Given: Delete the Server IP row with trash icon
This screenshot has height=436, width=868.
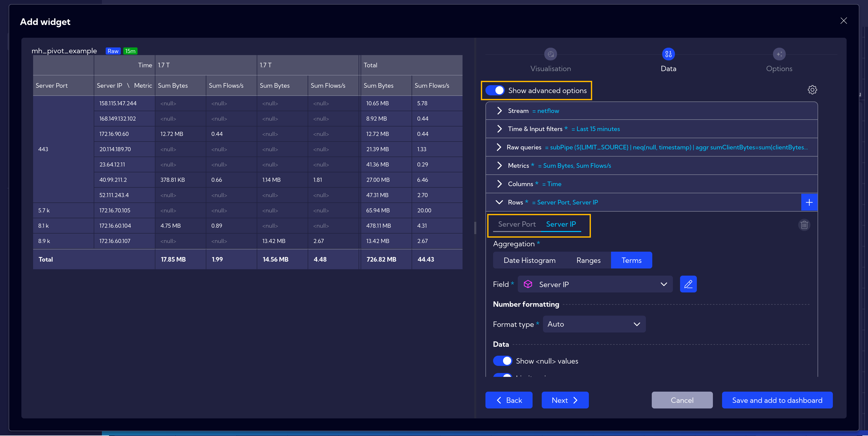Looking at the screenshot, I should [x=804, y=225].
